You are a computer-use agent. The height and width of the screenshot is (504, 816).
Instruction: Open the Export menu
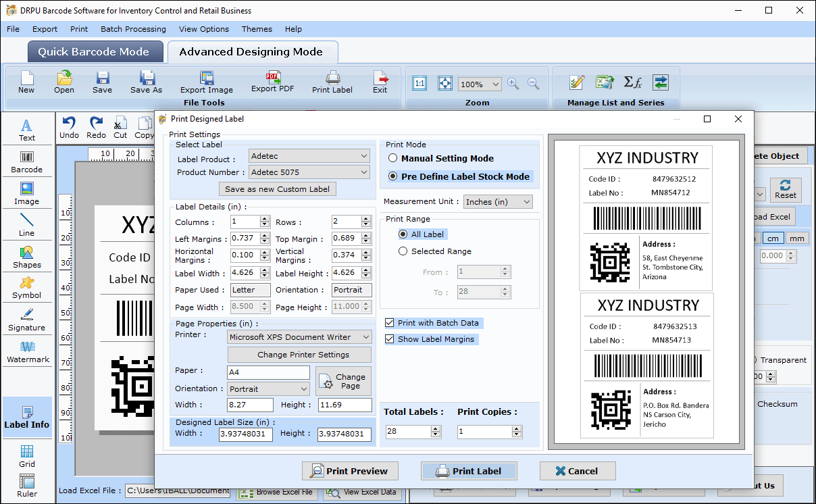tap(45, 29)
